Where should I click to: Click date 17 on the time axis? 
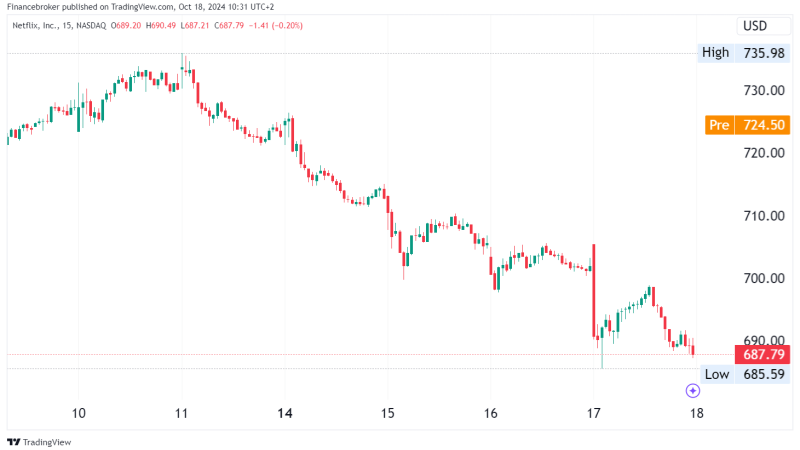[x=593, y=413]
